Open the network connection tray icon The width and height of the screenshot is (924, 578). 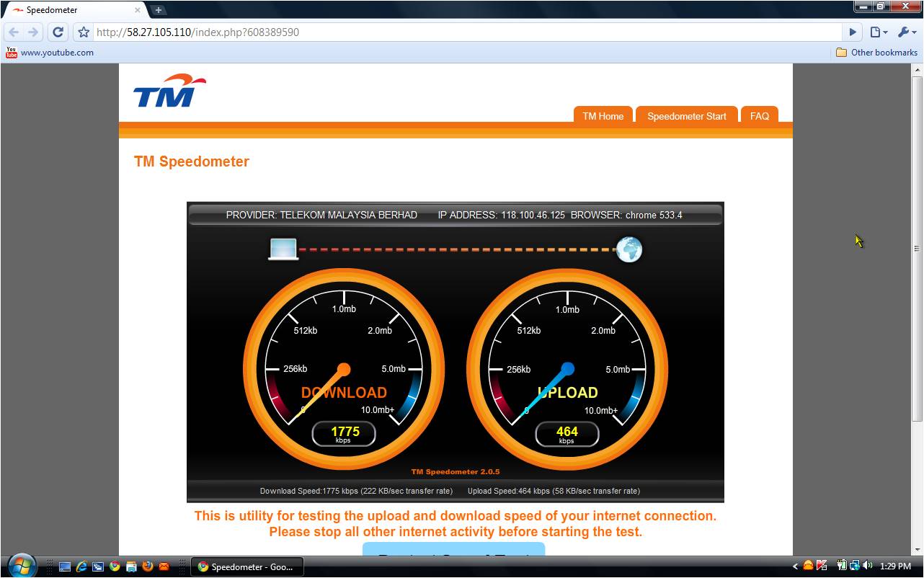[854, 566]
